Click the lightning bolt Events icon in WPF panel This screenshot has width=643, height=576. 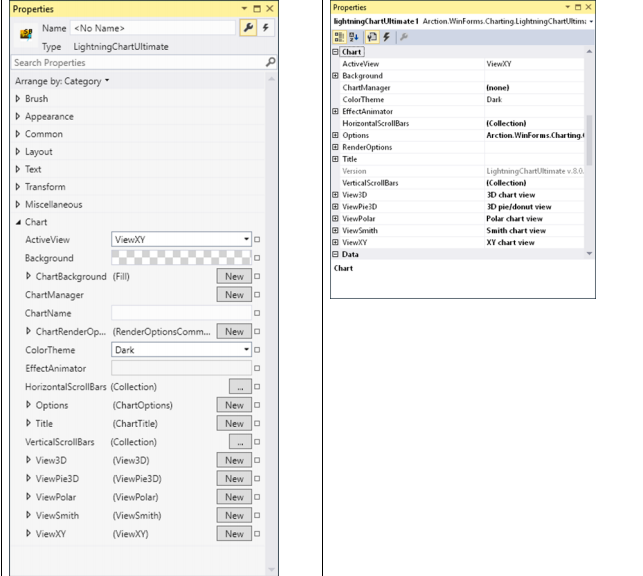coord(266,28)
